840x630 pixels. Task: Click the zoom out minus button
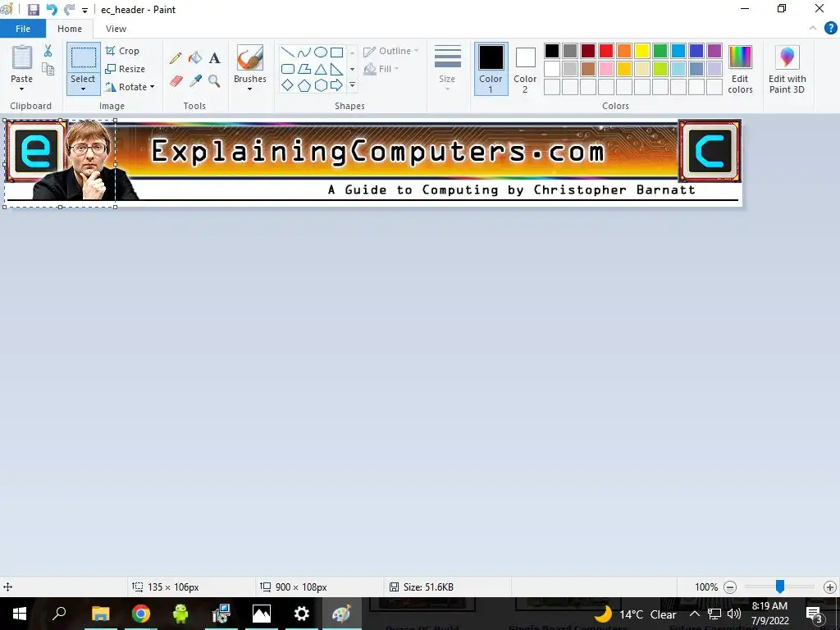[x=729, y=587]
